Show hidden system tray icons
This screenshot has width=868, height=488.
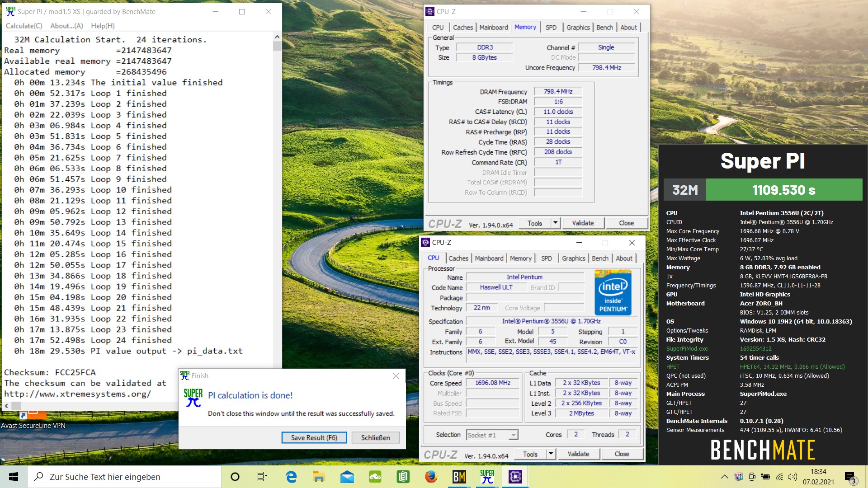(x=724, y=477)
